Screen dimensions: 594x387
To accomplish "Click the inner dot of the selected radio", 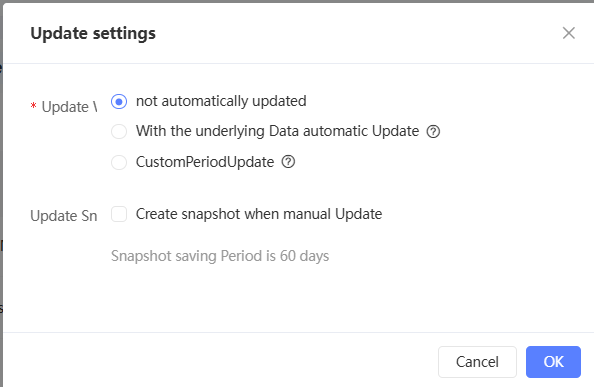I will tap(119, 101).
